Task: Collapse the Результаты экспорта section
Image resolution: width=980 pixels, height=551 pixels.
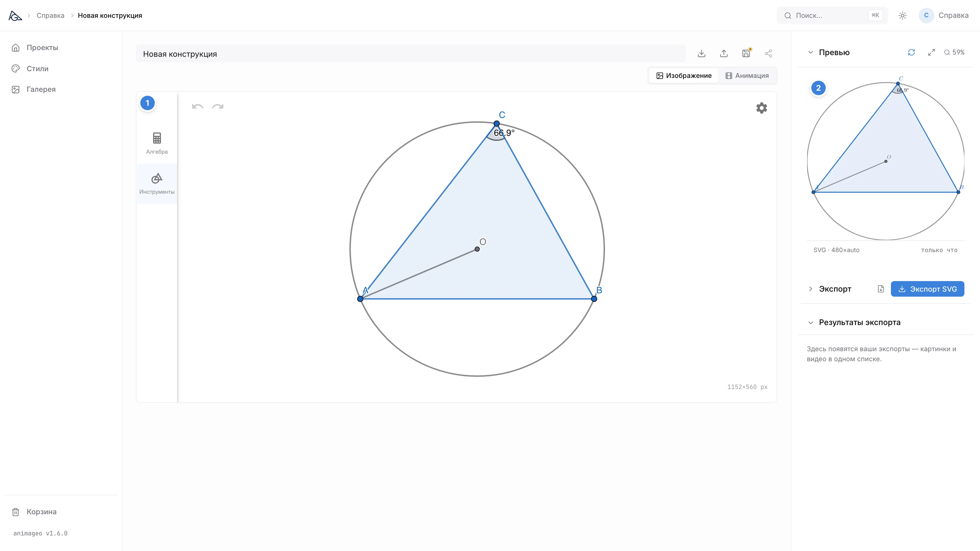Action: point(810,323)
